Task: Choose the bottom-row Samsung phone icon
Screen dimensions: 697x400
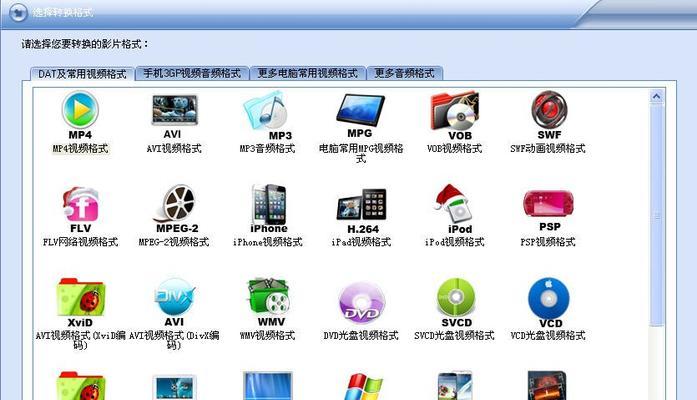Action: (x=455, y=386)
